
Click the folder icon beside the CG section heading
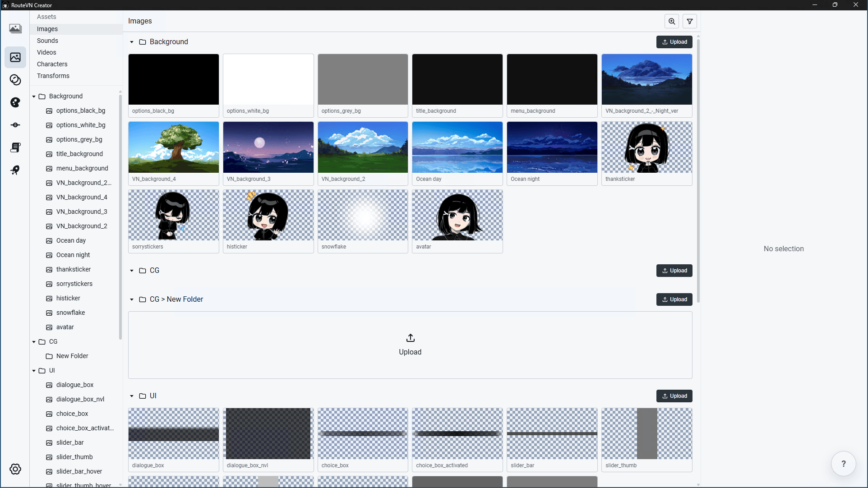(x=143, y=271)
